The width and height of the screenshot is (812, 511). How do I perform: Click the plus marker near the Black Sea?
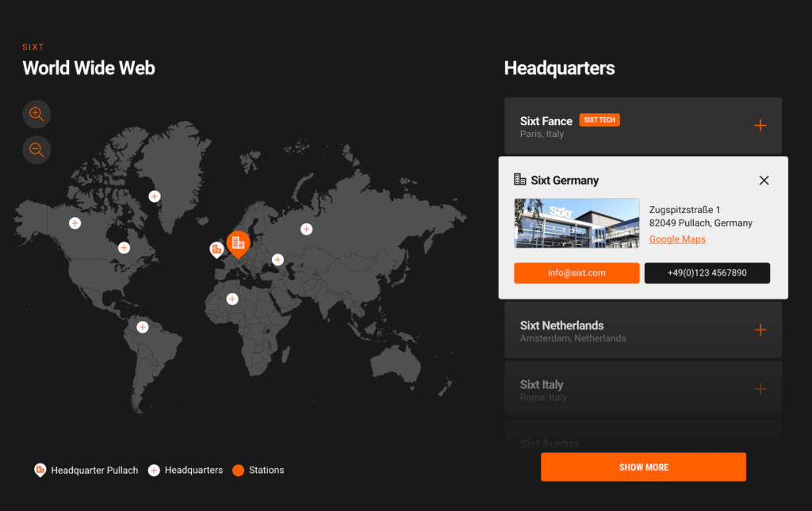coord(278,259)
